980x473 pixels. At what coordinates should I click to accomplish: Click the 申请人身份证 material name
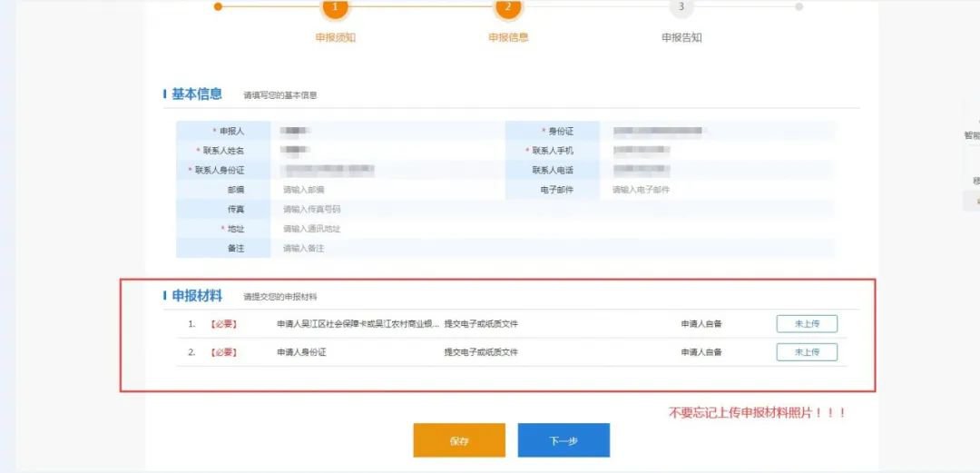coord(301,352)
